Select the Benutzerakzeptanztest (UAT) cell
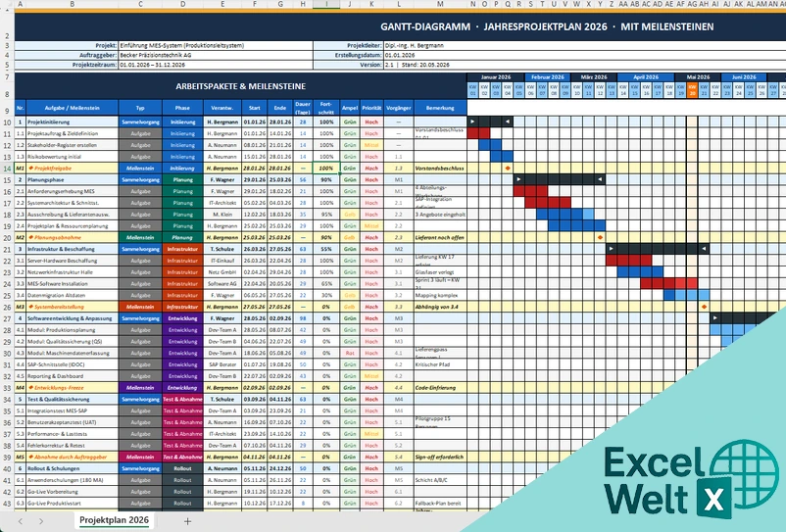 tap(73, 422)
